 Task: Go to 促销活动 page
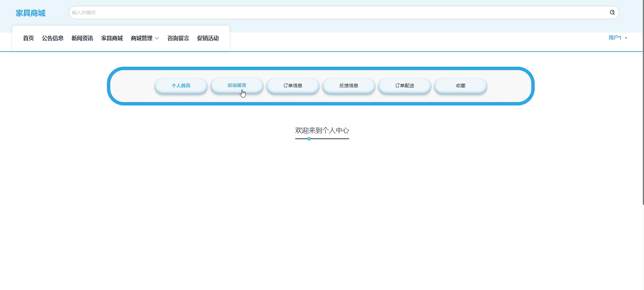click(x=208, y=38)
